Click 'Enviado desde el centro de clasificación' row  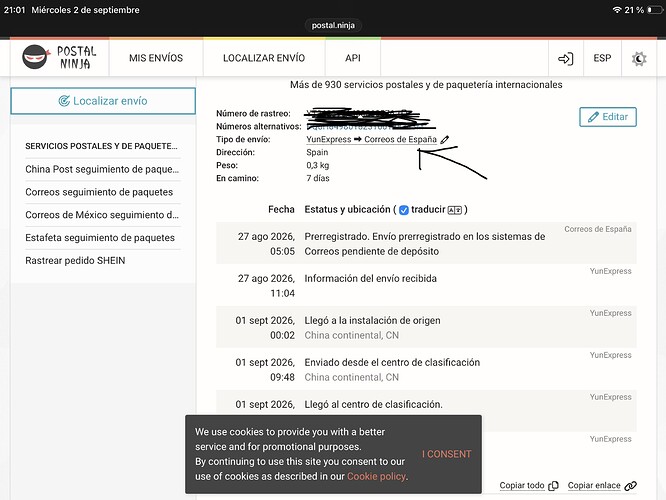pos(426,369)
